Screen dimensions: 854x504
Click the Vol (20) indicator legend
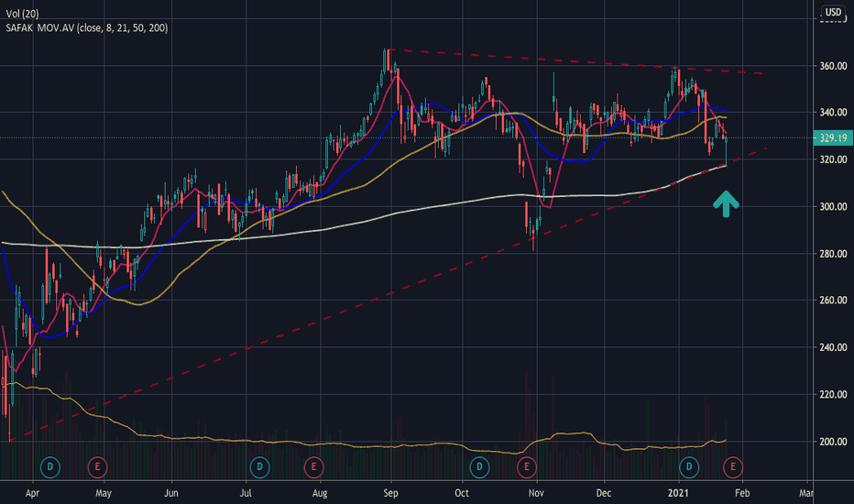tap(22, 14)
